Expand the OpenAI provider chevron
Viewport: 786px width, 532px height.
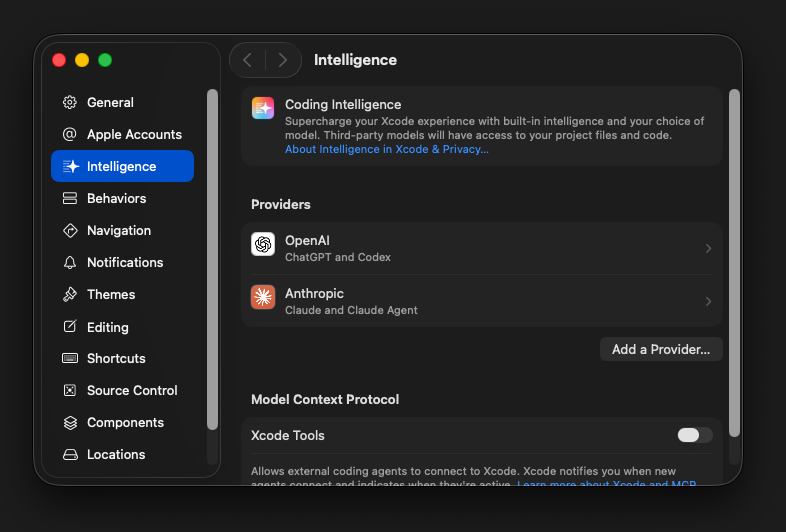point(708,248)
